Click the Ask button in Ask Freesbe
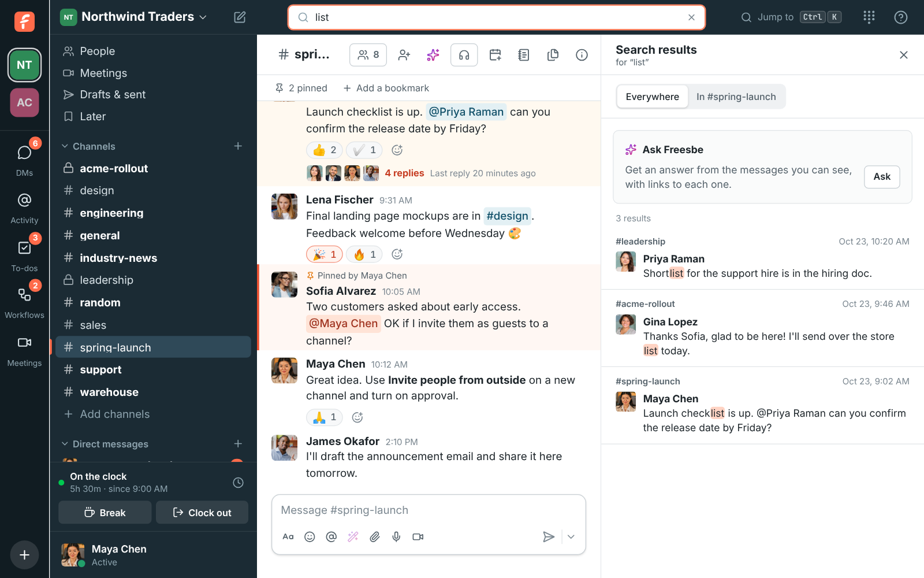This screenshot has height=578, width=924. click(x=882, y=177)
